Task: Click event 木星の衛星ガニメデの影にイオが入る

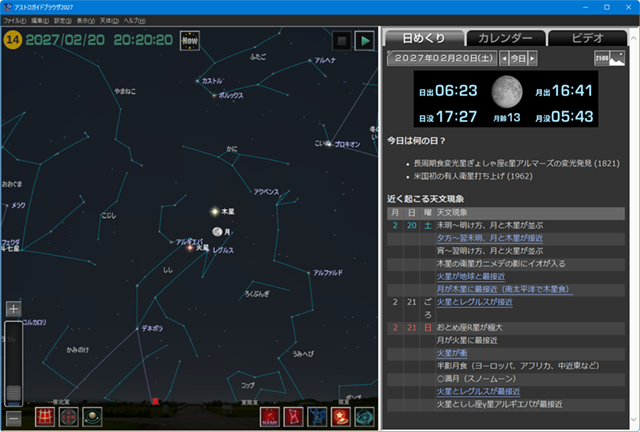Action: 501,264
